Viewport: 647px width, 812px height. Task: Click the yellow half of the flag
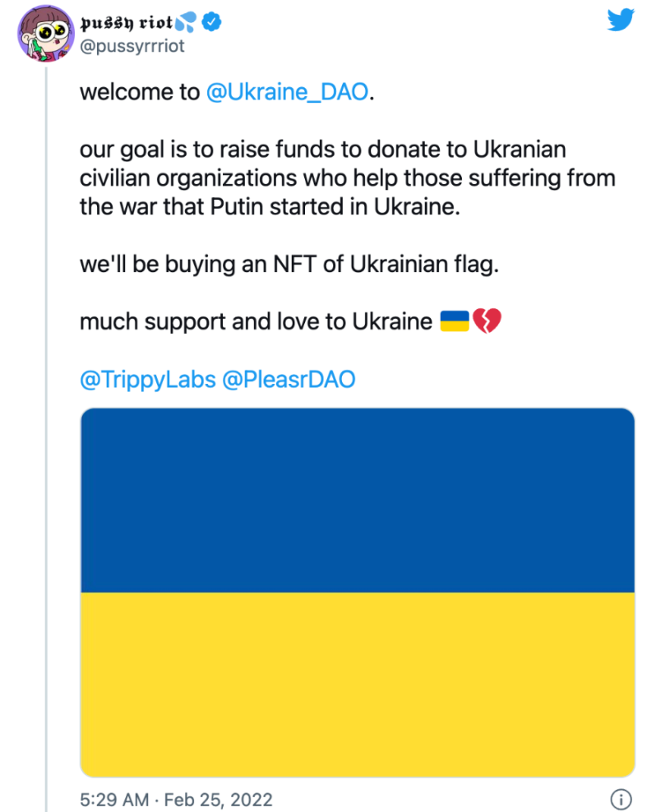coord(357,684)
